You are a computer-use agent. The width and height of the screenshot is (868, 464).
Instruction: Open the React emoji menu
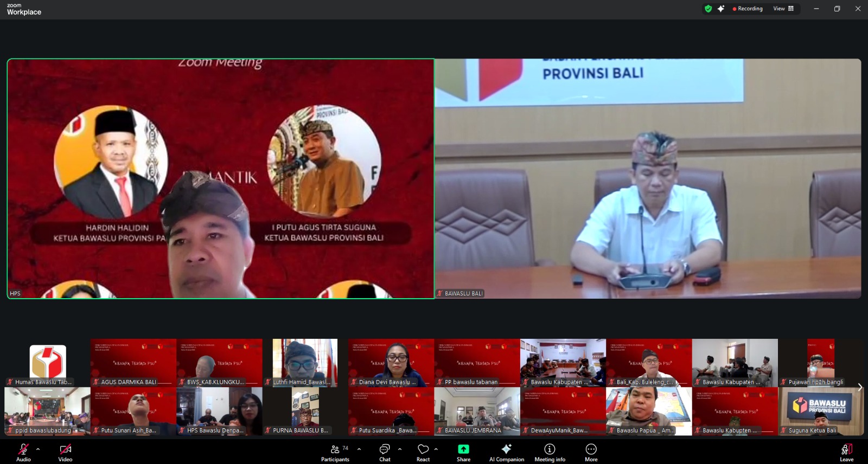(x=423, y=452)
